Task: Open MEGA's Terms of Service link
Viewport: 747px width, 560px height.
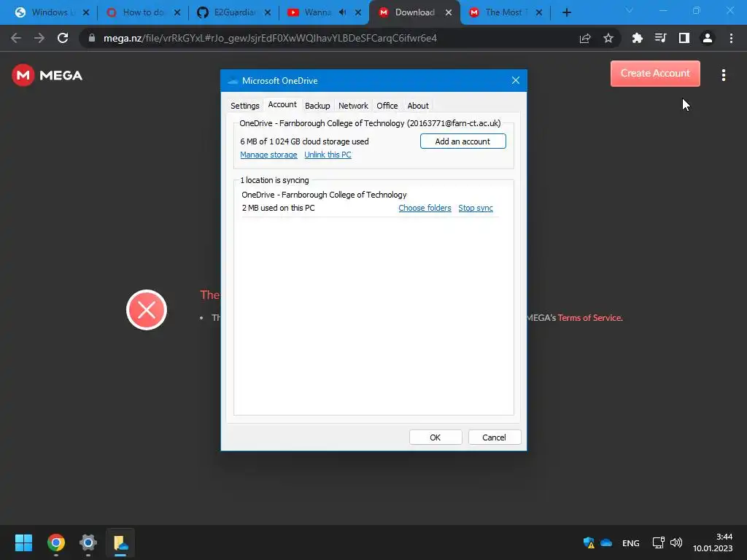Action: [590, 318]
